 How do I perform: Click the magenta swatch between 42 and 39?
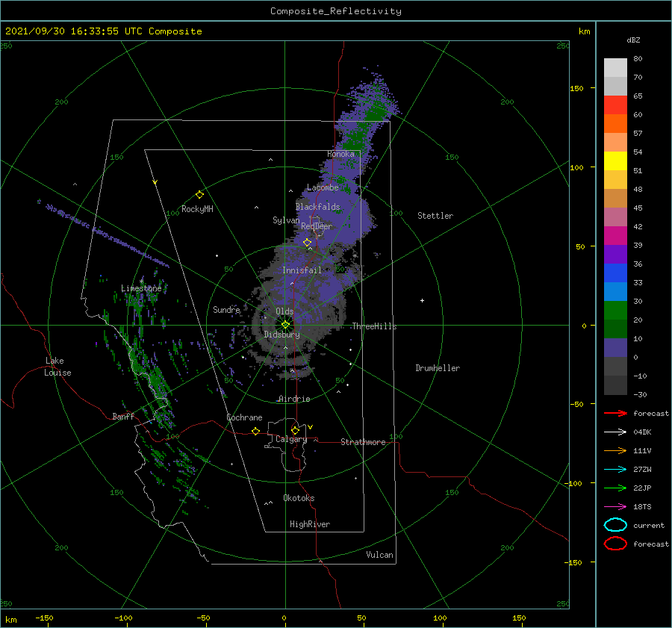[615, 236]
